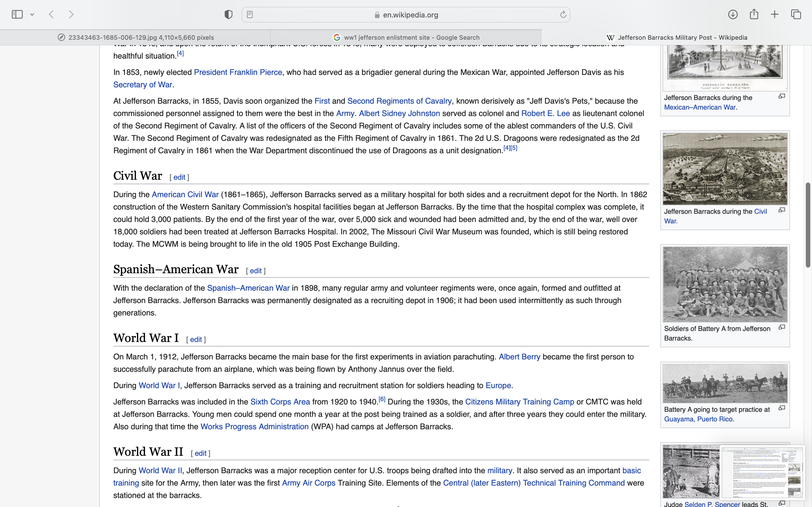Click the Share toolbar icon
Image resolution: width=812 pixels, height=507 pixels.
point(754,14)
